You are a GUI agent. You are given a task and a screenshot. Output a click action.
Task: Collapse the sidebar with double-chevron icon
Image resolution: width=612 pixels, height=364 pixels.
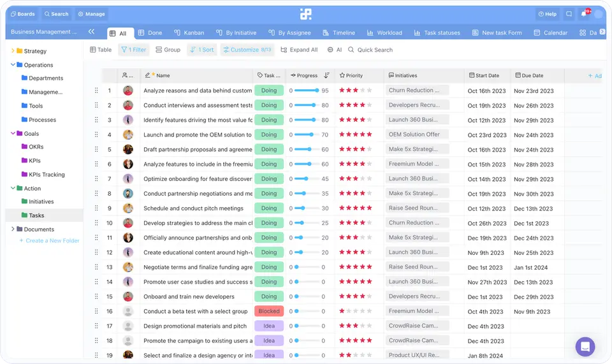pyautogui.click(x=91, y=32)
